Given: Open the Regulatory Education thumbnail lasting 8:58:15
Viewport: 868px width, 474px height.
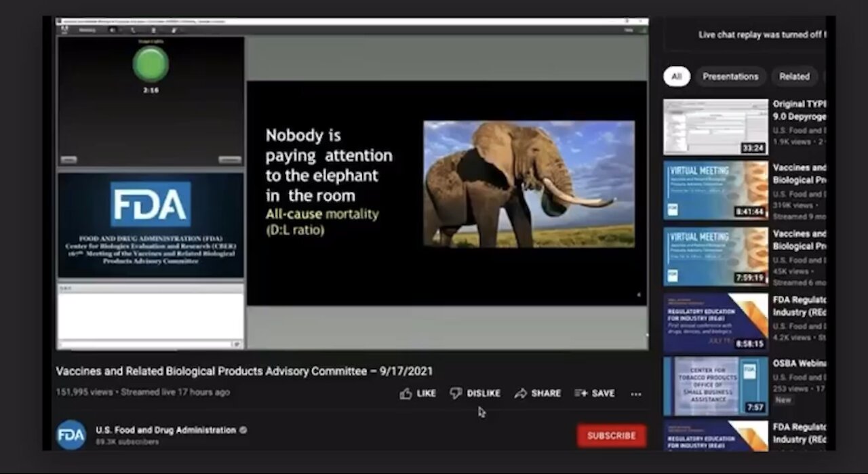Looking at the screenshot, I should 715,322.
